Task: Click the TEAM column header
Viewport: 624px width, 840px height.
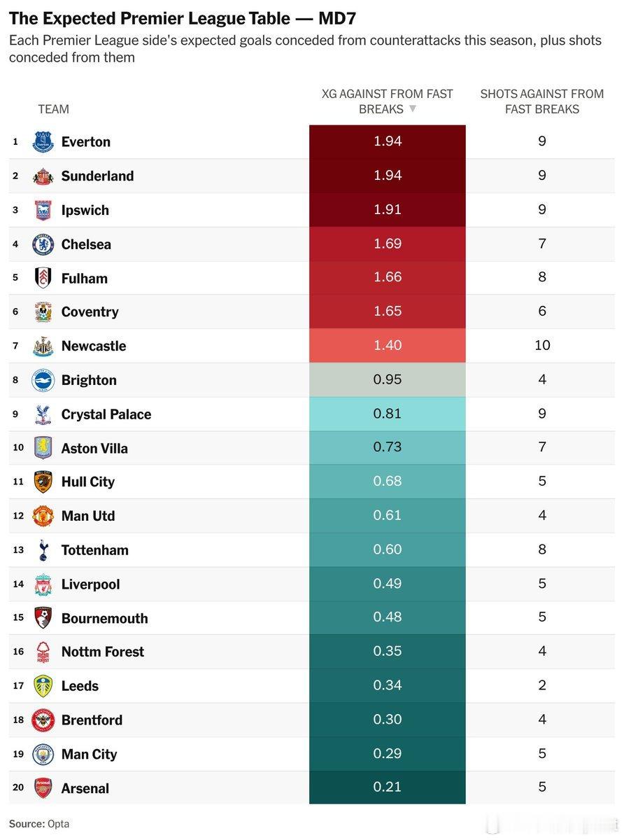Action: (x=54, y=109)
